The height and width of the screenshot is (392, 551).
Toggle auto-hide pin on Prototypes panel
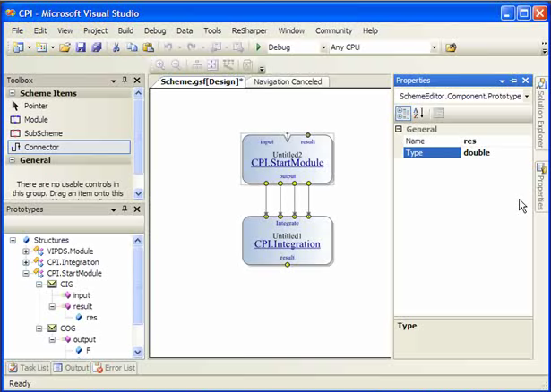click(x=125, y=209)
